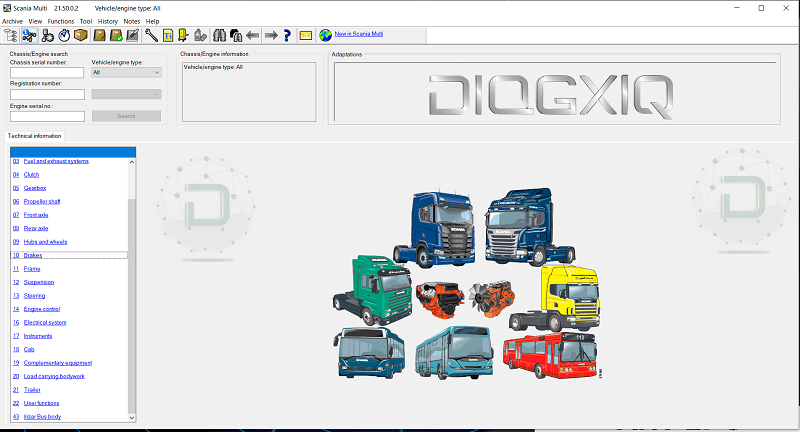Click the list scrollbar down arrow

(x=132, y=417)
